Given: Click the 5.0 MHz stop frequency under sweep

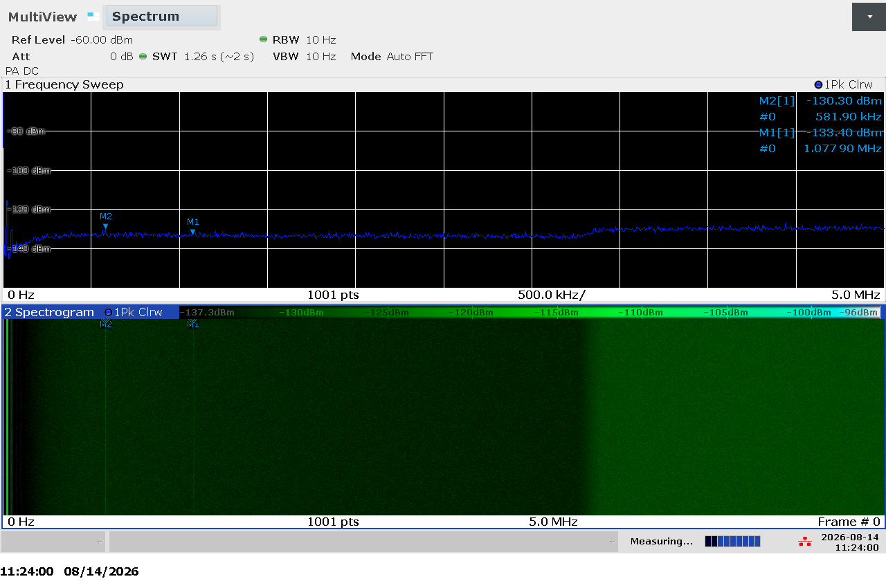Looking at the screenshot, I should pos(856,295).
